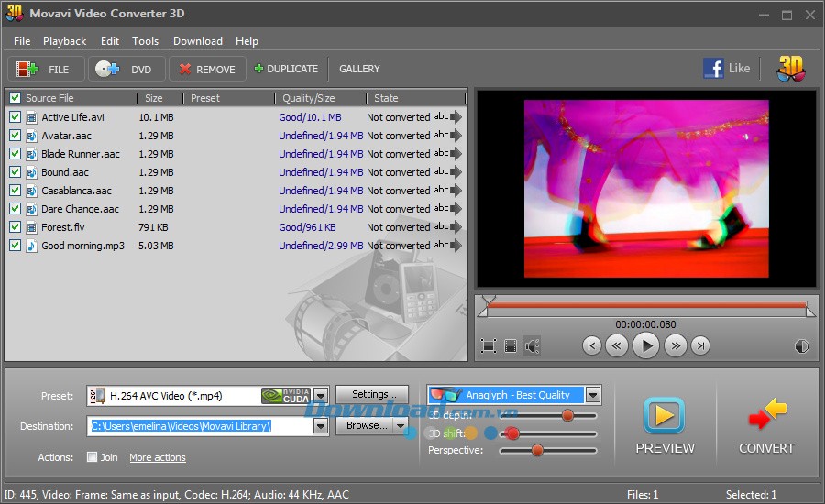Viewport: 825px width, 504px height.
Task: Click the fullscreen icon under the preview
Action: [489, 345]
